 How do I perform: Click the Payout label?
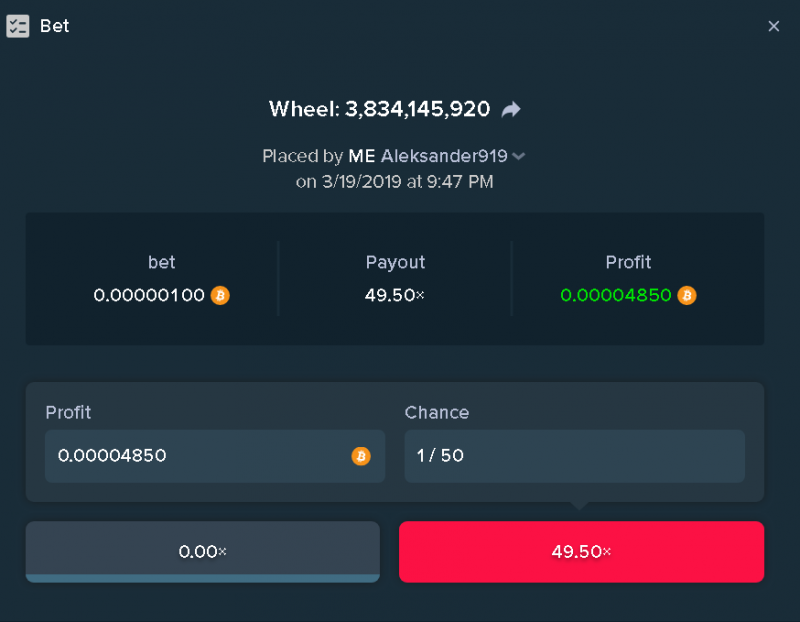(x=395, y=262)
